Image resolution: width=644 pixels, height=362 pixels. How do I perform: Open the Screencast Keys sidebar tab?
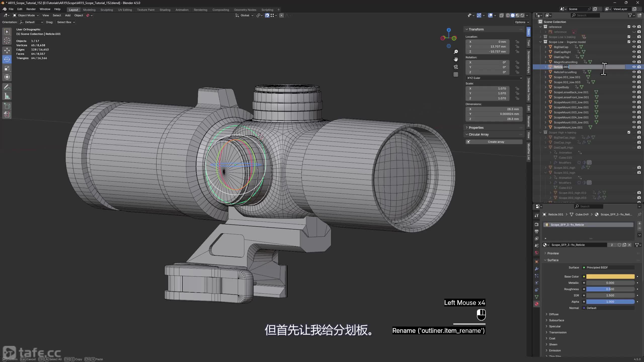pos(529,62)
